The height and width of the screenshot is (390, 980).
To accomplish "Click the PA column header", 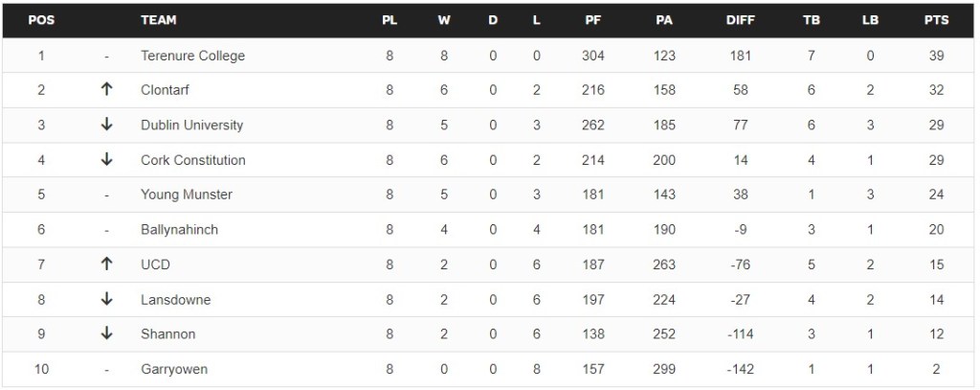I will pyautogui.click(x=664, y=20).
